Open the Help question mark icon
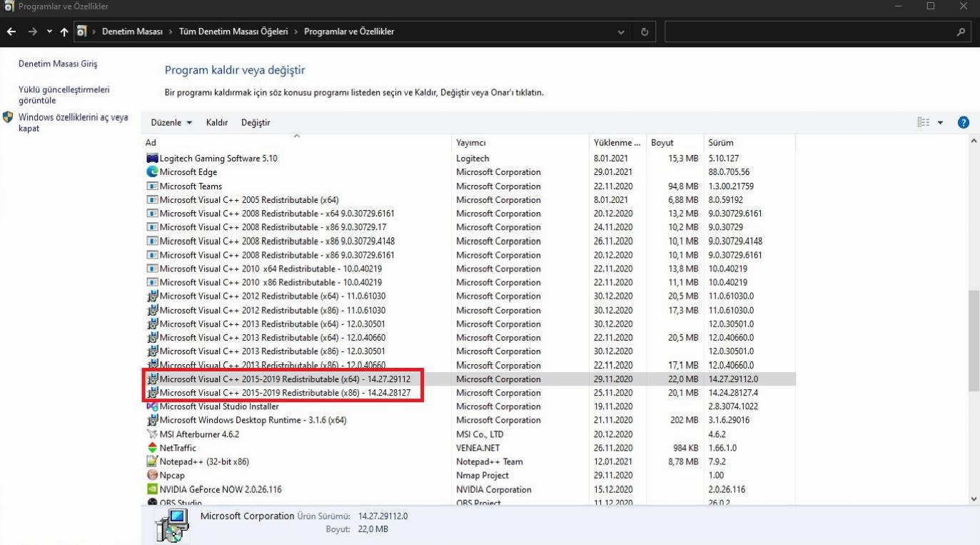Image resolution: width=980 pixels, height=545 pixels. point(963,123)
